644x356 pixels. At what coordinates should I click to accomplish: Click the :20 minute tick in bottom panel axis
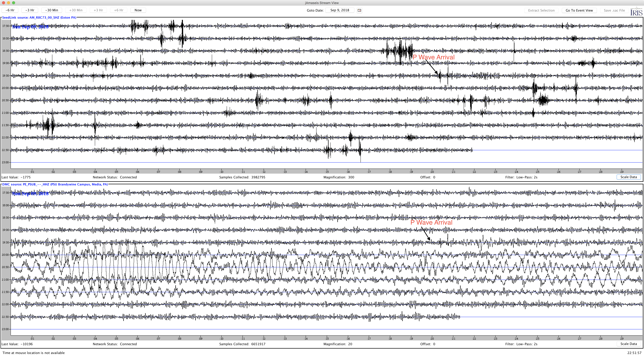(x=432, y=339)
